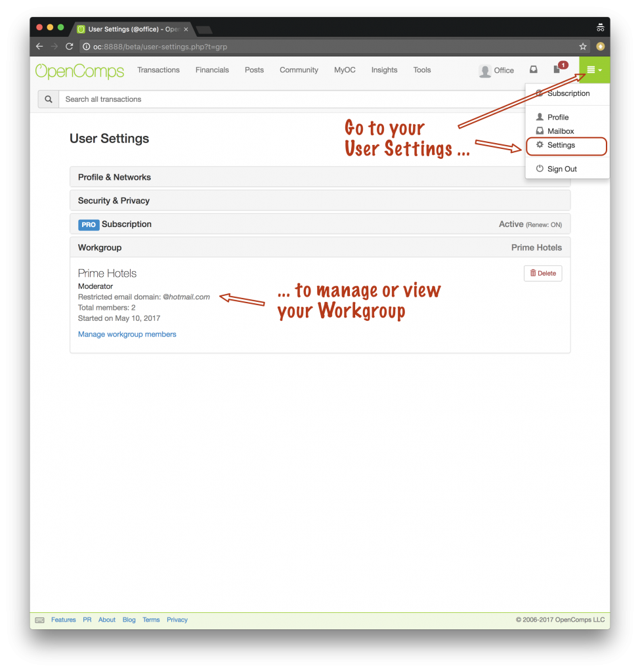
Task: Click the blue PRO badge
Action: tap(89, 224)
